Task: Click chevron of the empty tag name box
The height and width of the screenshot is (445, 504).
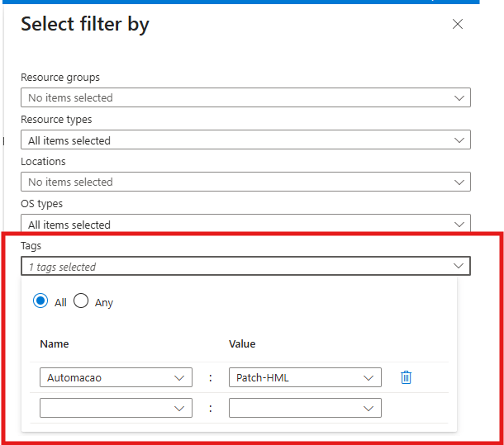Action: (179, 408)
